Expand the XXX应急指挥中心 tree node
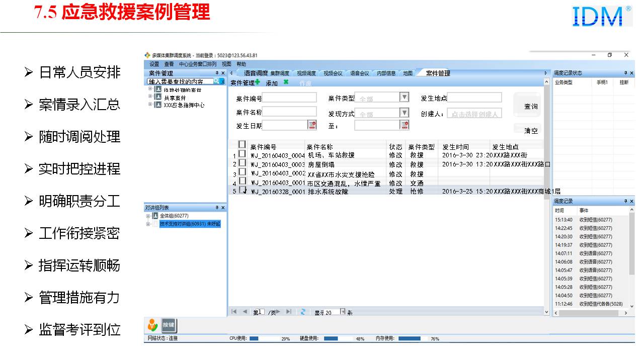 150,105
